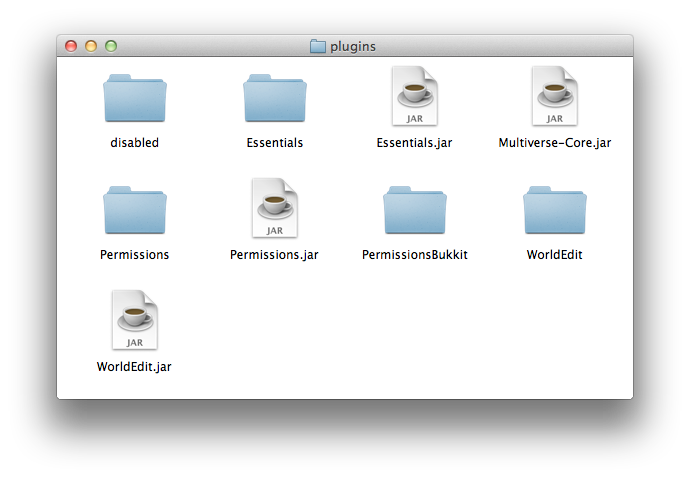
Task: Select the WorldEdit.jar file icon
Action: coord(135,320)
